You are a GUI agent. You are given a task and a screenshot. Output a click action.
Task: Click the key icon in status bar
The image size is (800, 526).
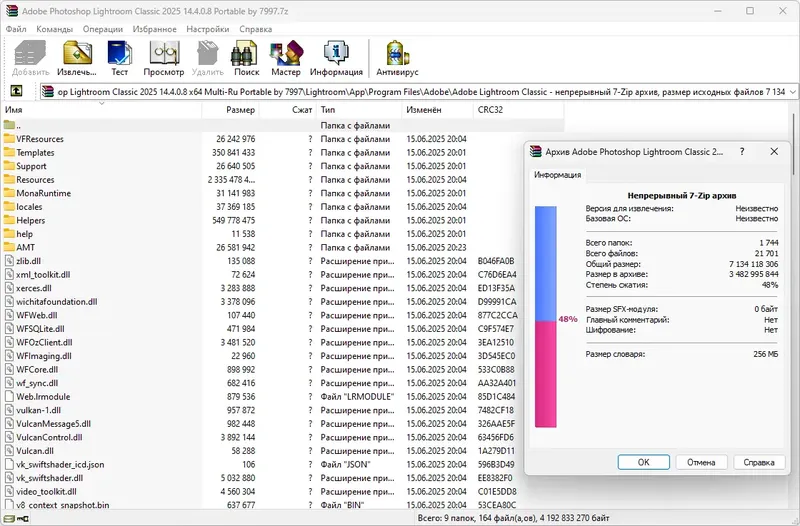23,518
